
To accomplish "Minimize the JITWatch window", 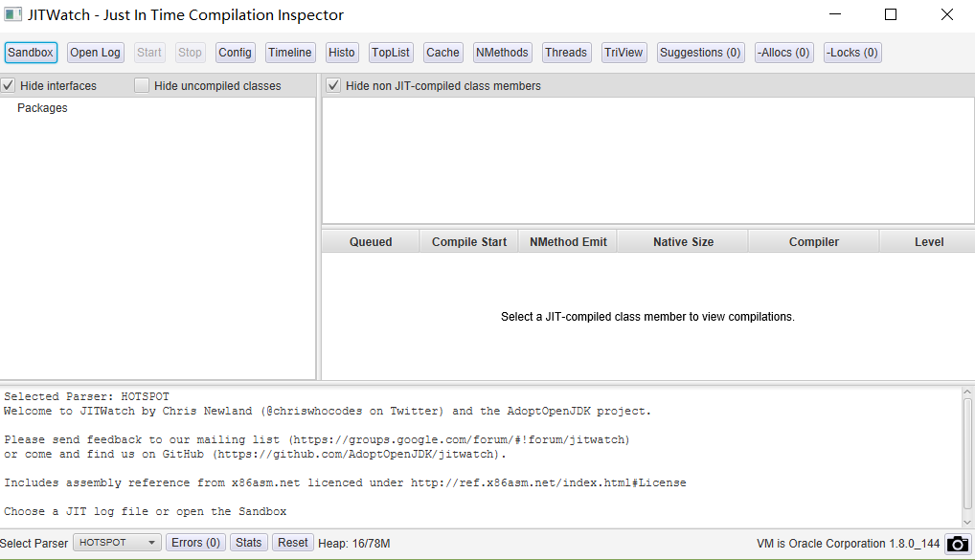I will pyautogui.click(x=835, y=14).
